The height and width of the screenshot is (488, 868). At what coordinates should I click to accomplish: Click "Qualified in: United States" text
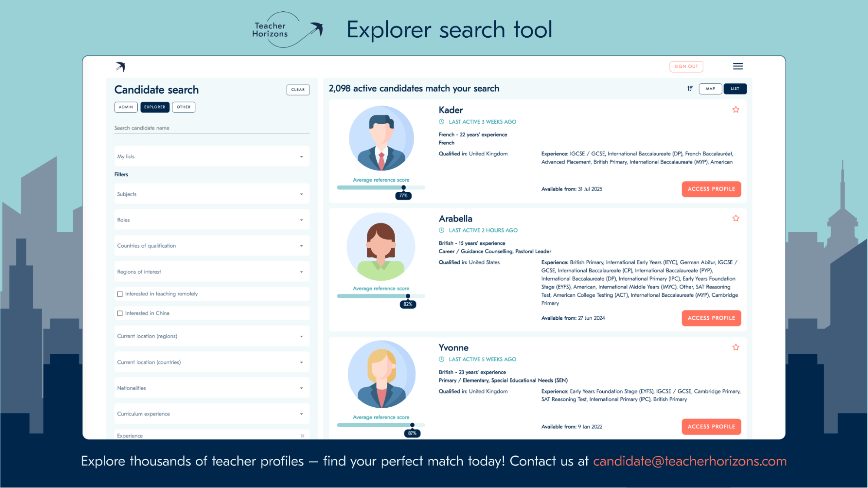tap(469, 262)
